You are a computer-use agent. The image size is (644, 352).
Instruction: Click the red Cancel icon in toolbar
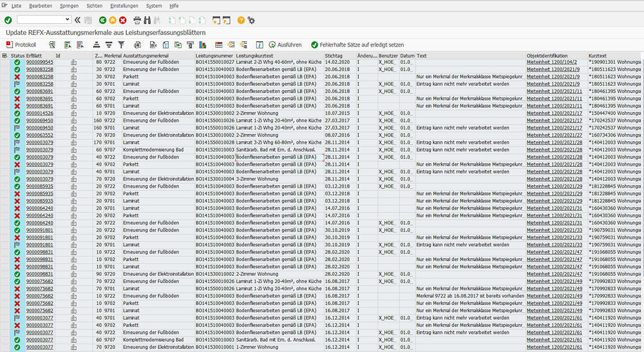[122, 21]
